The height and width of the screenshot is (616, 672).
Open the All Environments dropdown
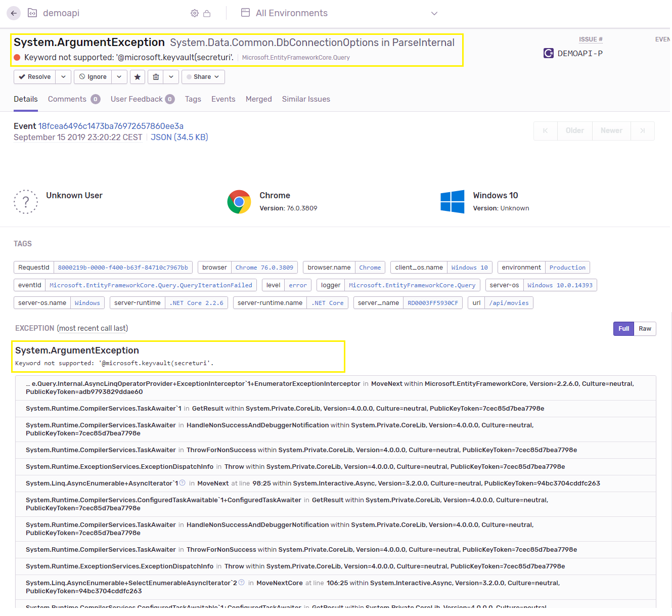coord(339,13)
